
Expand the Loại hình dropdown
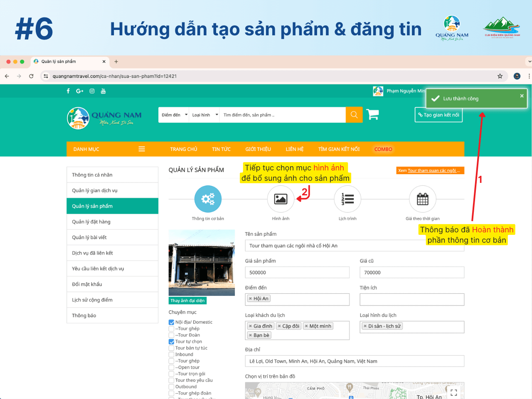coord(205,115)
